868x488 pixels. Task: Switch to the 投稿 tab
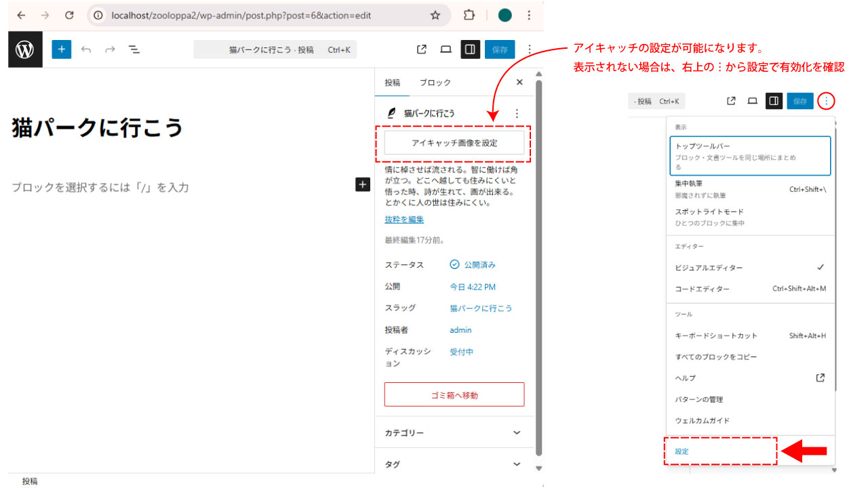pos(393,83)
